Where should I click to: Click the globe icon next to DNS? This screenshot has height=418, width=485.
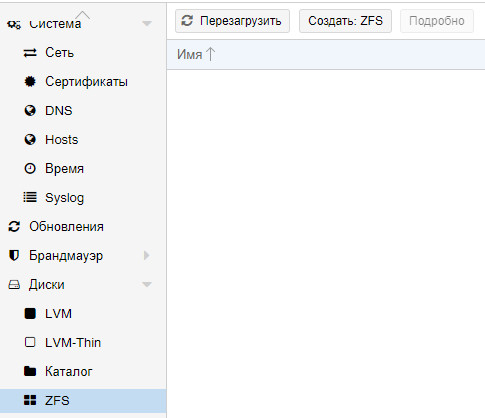pos(30,111)
